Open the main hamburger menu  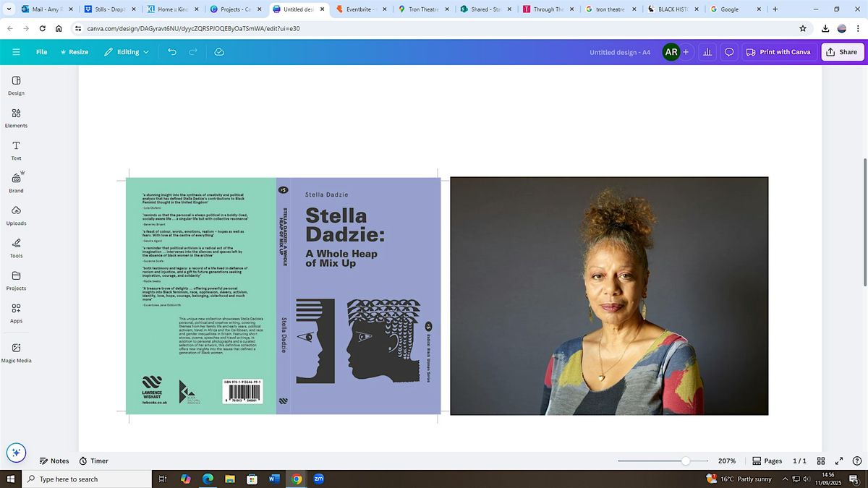point(16,52)
